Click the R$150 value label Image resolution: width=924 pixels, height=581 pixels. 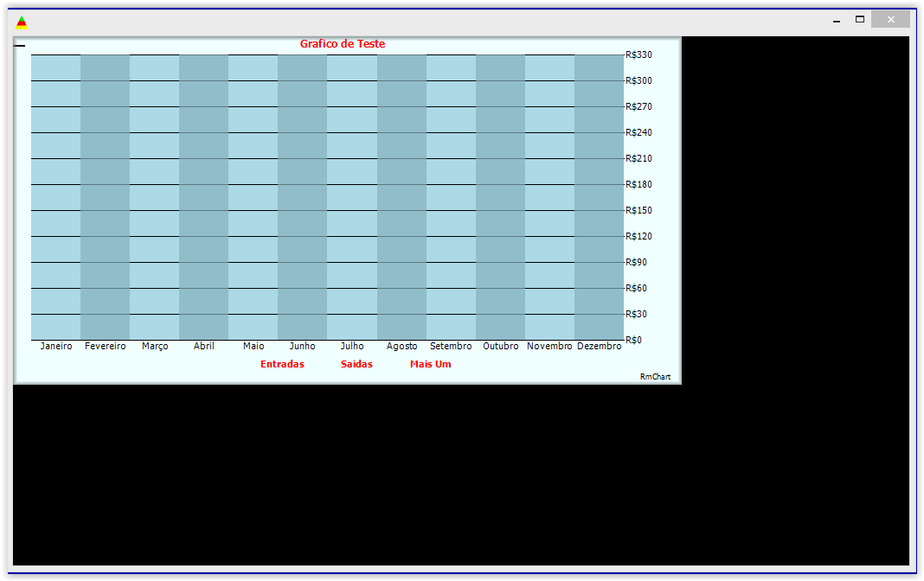(638, 210)
